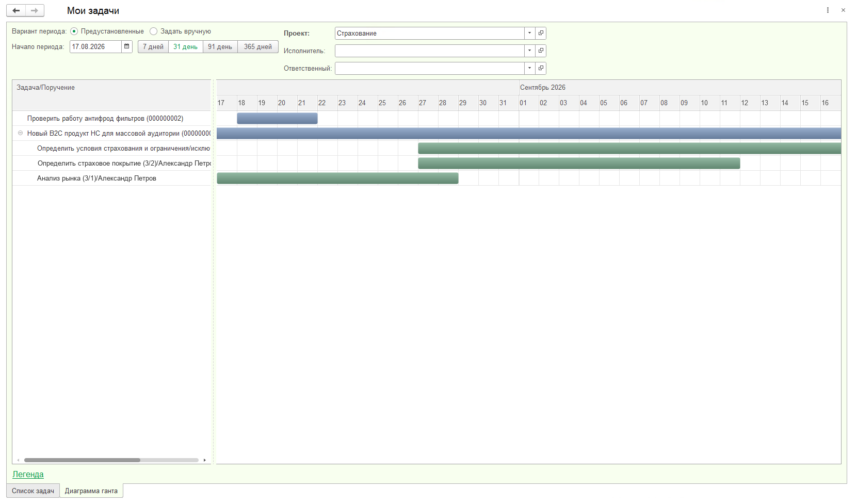Set the period to 31 день
The image size is (857, 504).
[186, 46]
